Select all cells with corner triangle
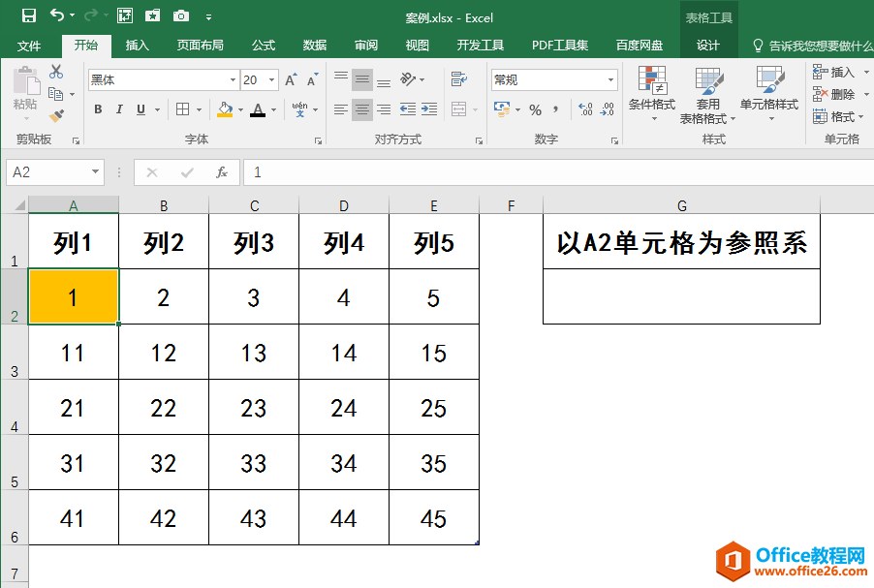The height and width of the screenshot is (588, 874). [x=19, y=205]
